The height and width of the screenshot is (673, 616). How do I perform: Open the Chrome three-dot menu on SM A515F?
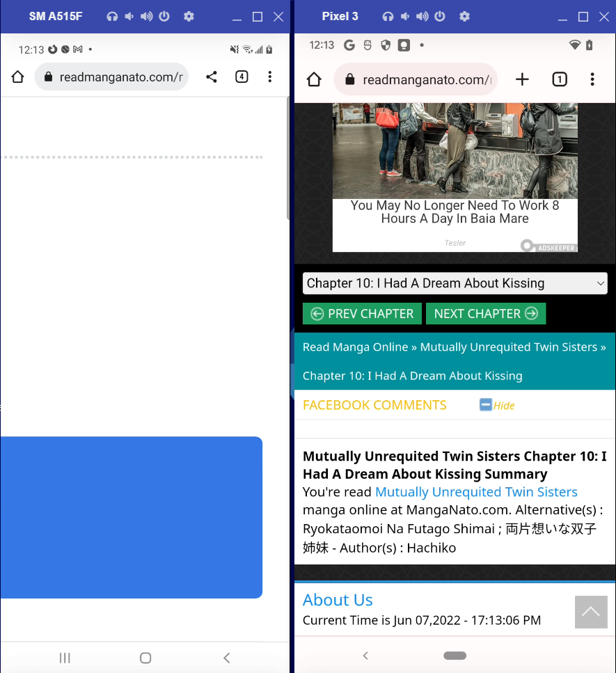coord(270,77)
